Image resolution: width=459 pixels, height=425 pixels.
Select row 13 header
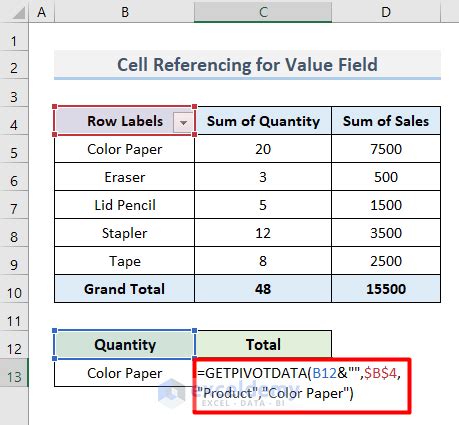click(14, 373)
